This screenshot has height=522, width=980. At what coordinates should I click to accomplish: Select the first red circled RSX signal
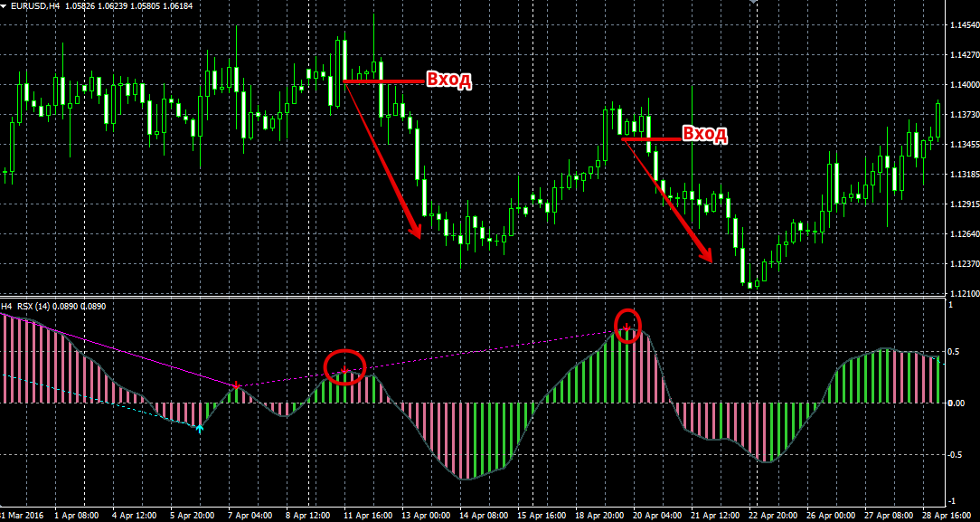pyautogui.click(x=344, y=367)
